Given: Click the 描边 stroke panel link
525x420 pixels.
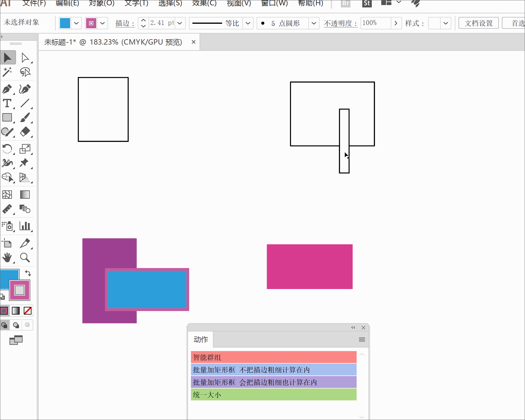Looking at the screenshot, I should pyautogui.click(x=125, y=23).
